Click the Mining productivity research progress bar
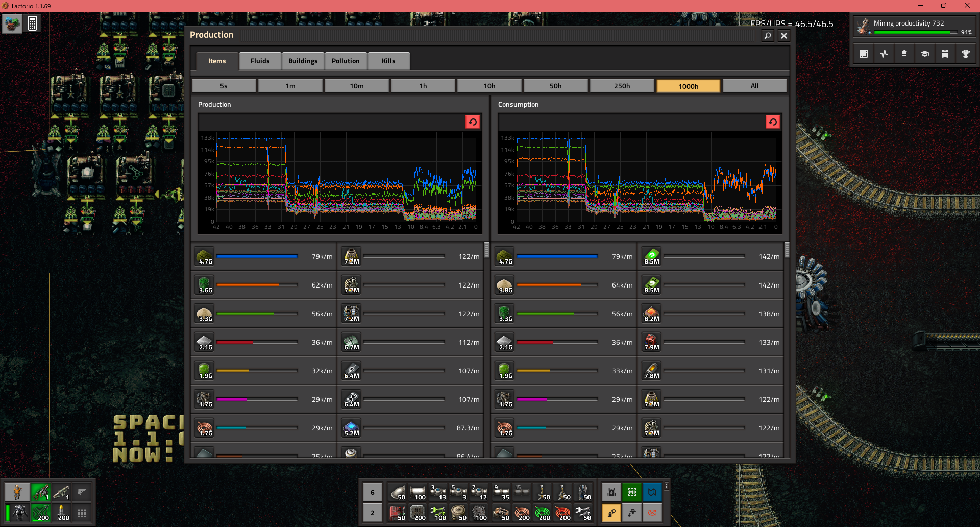Image resolution: width=980 pixels, height=527 pixels. pos(916,32)
